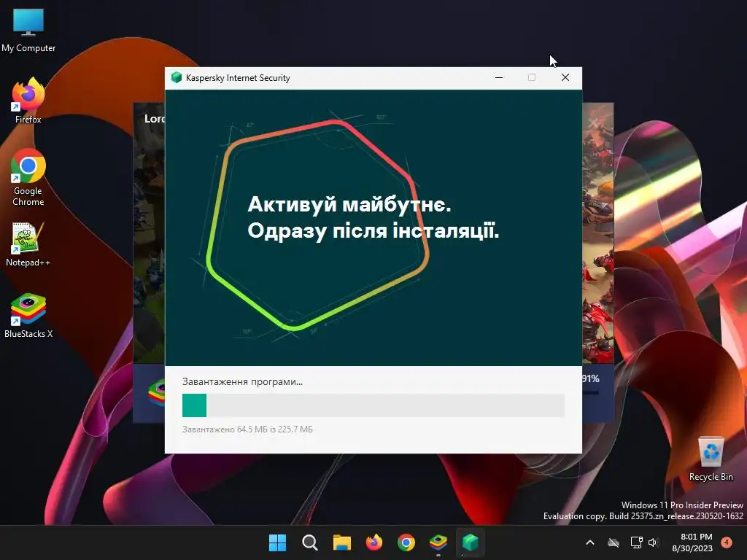Select the BlueStacks X desktop shortcut

tap(28, 316)
